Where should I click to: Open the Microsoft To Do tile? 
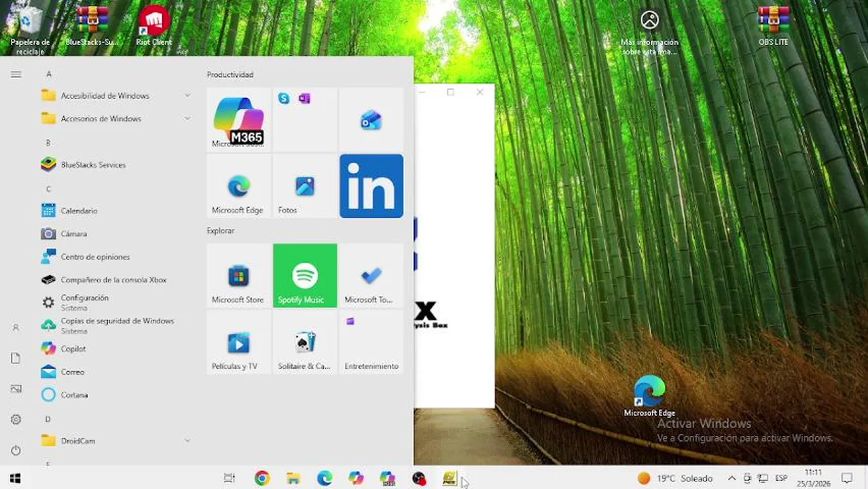(371, 276)
